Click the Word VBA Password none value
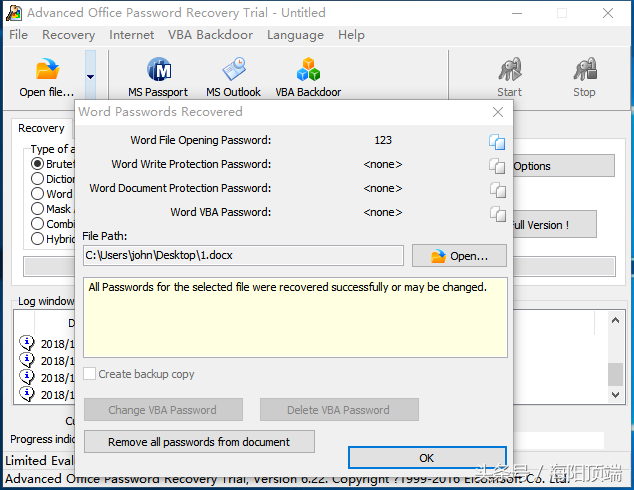The image size is (634, 490). [383, 212]
